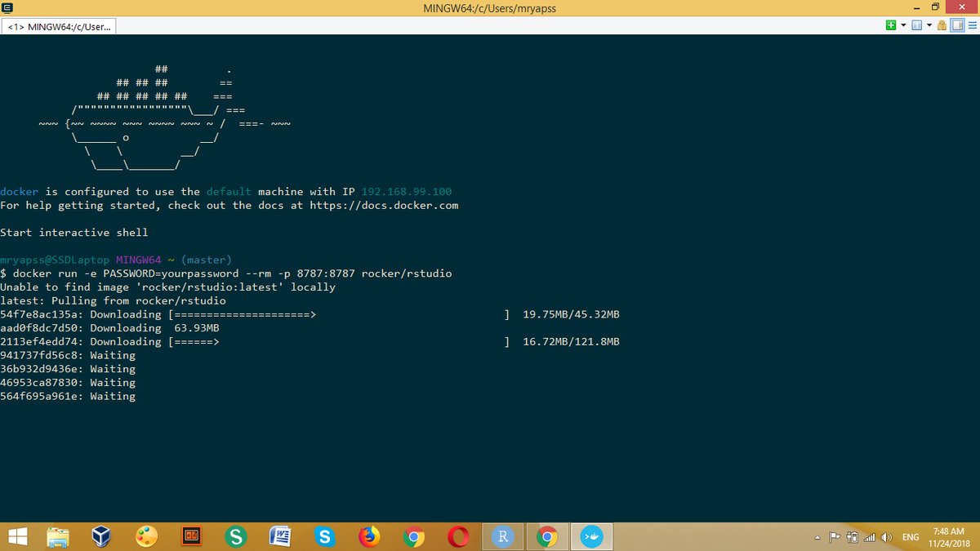Click the green new console plus button

coord(891,26)
